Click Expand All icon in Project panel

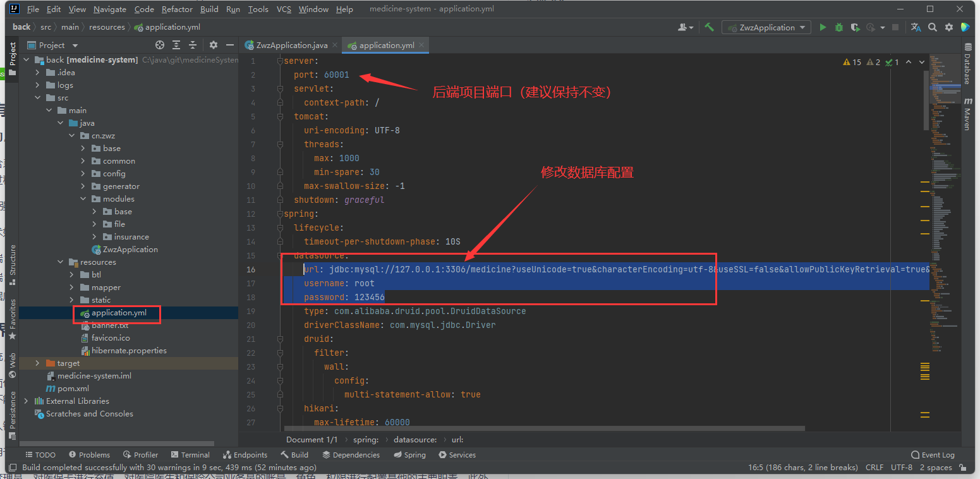point(176,45)
